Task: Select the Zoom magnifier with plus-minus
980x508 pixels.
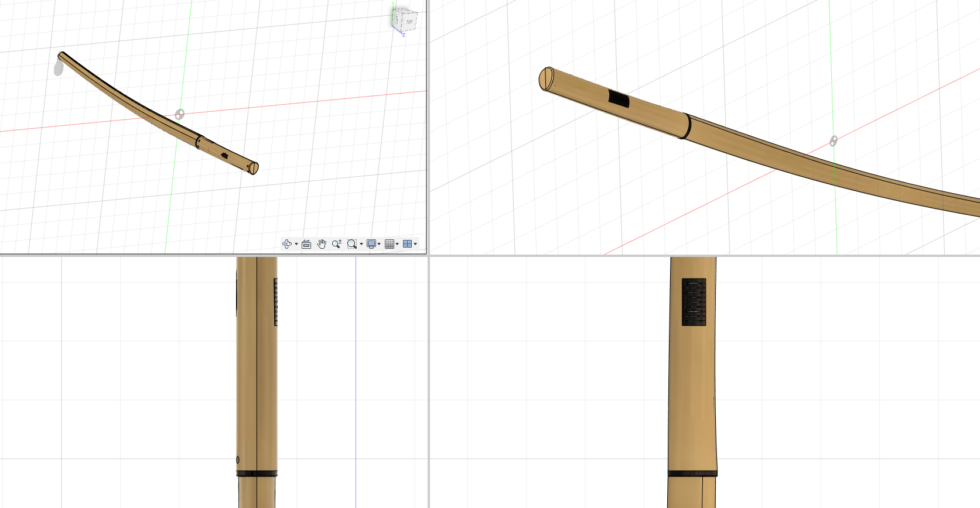Action: tap(336, 244)
